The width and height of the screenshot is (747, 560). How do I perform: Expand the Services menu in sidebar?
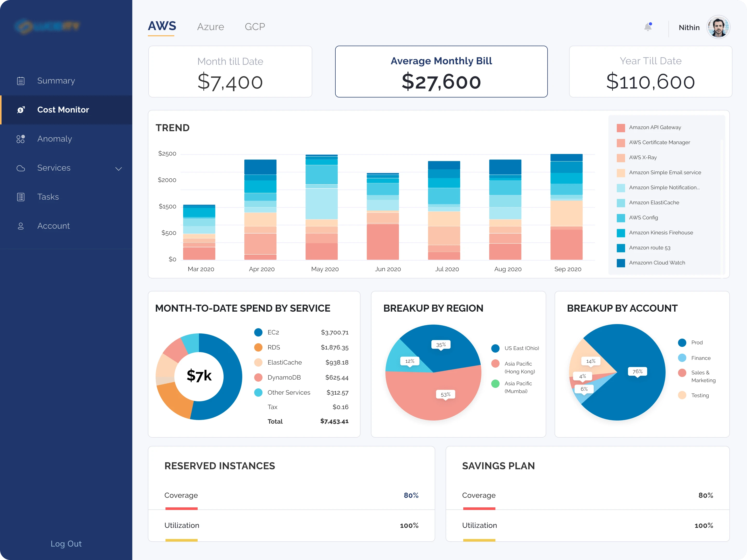(118, 168)
